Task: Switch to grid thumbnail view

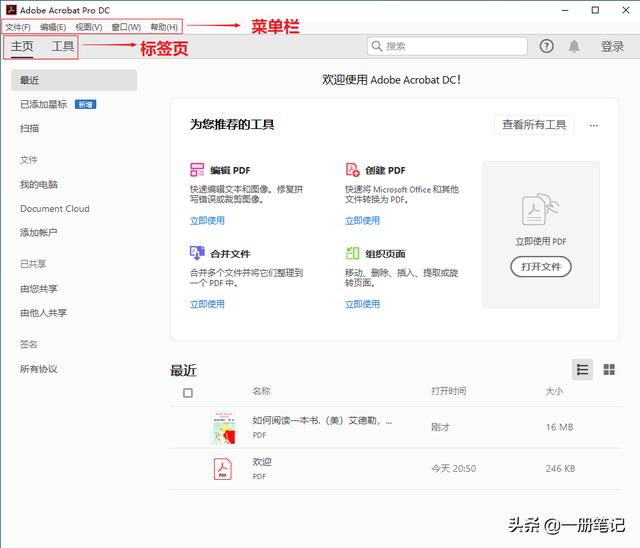Action: tap(609, 370)
